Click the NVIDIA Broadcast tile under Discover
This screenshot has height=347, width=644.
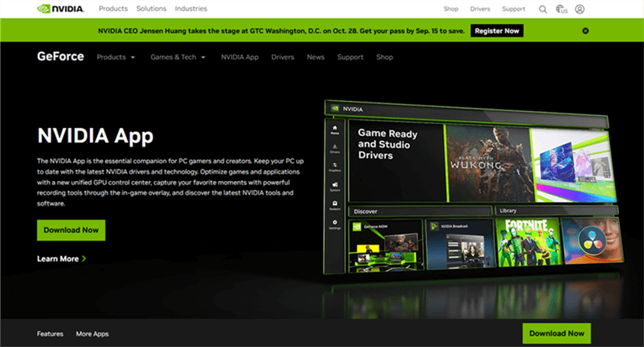pyautogui.click(x=460, y=244)
